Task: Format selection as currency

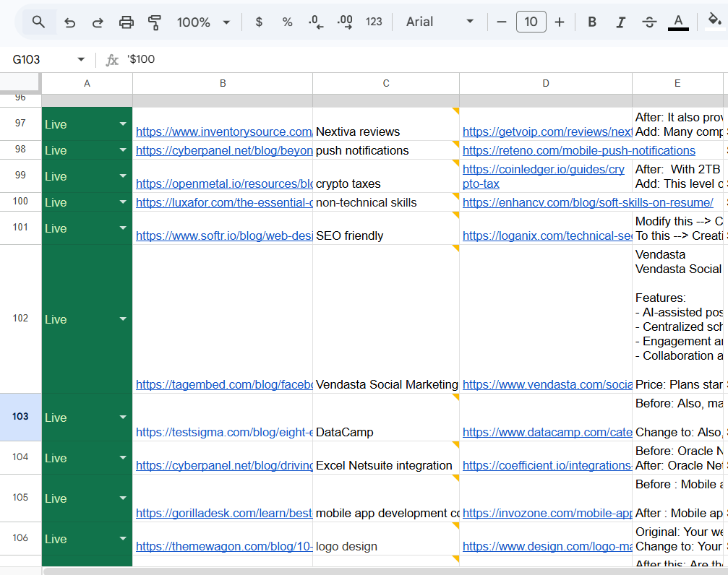Action: (x=259, y=22)
